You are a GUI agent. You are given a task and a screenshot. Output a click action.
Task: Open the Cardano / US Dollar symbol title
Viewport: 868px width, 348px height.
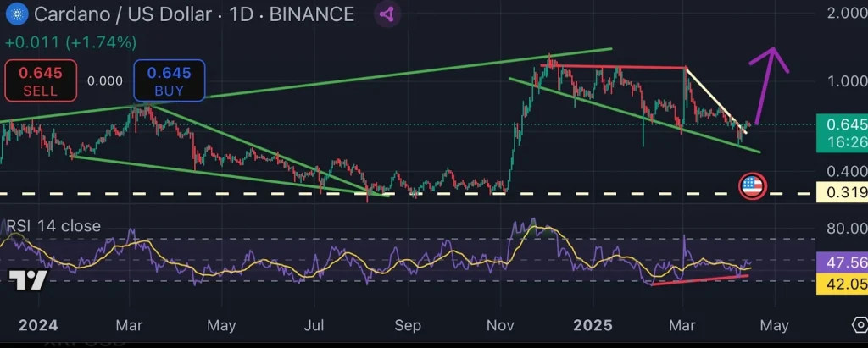(123, 14)
